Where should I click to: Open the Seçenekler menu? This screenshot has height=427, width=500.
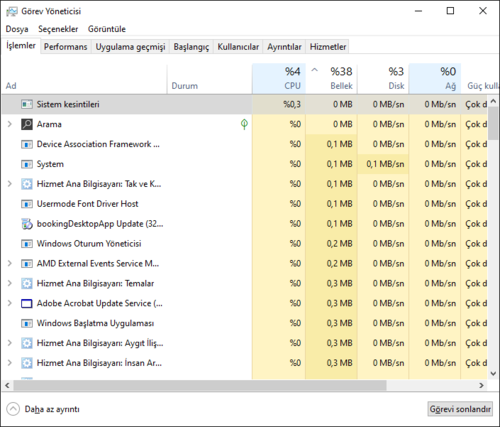(58, 29)
